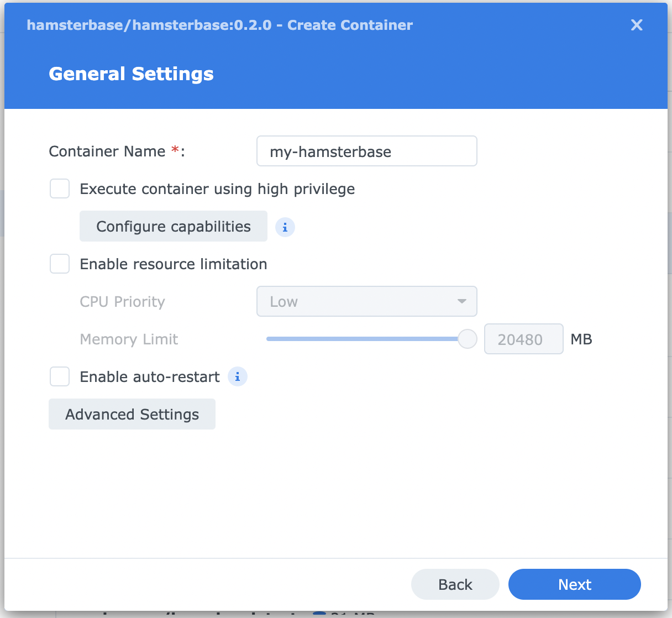Enable the resource limitation checkbox
Image resolution: width=672 pixels, height=618 pixels.
coord(60,264)
